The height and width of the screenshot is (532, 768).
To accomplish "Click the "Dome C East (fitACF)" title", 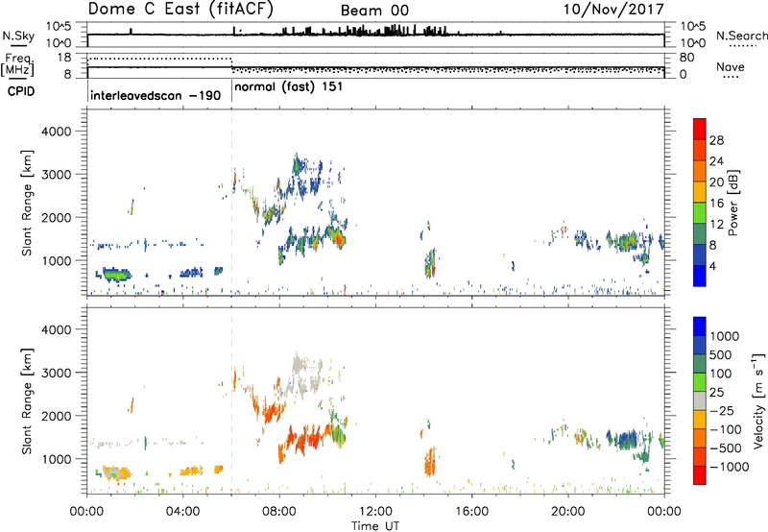I will [x=180, y=10].
